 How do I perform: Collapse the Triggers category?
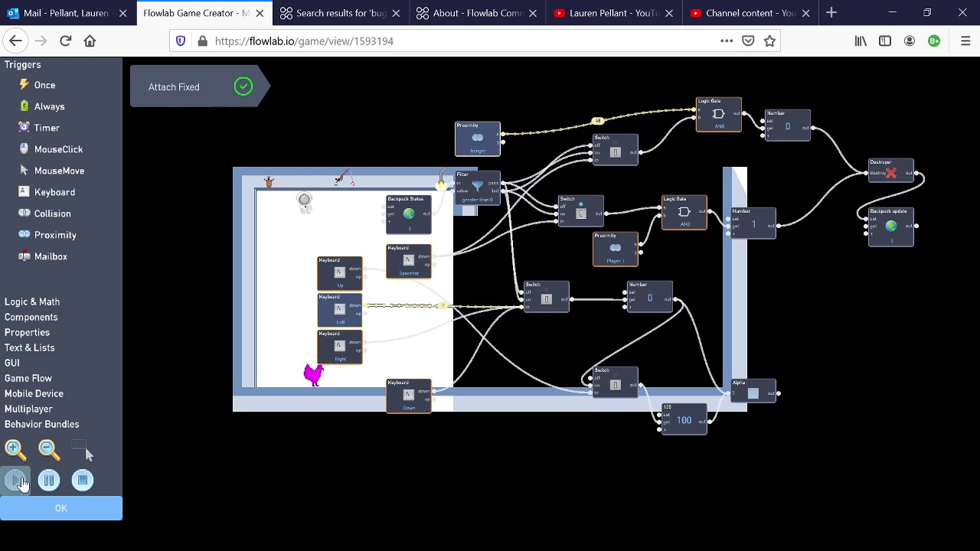point(23,64)
